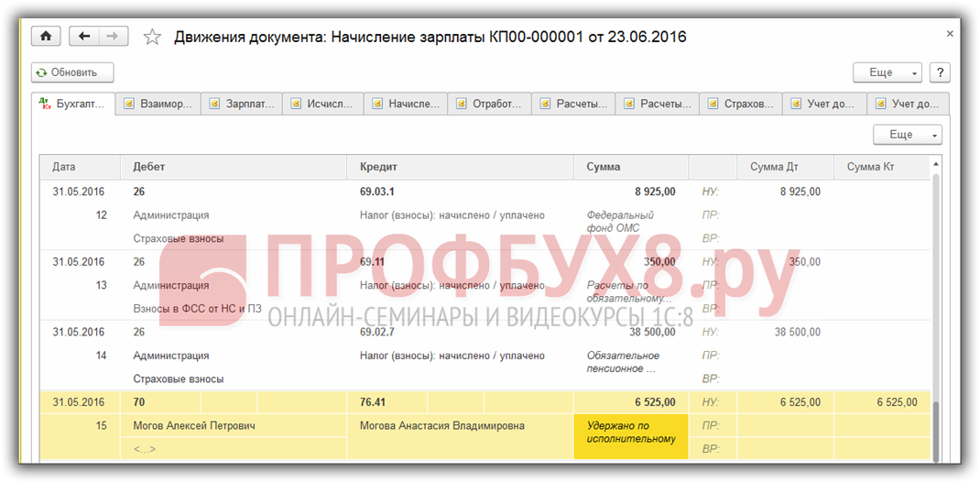Open the top Еще dropdown menu

[887, 72]
